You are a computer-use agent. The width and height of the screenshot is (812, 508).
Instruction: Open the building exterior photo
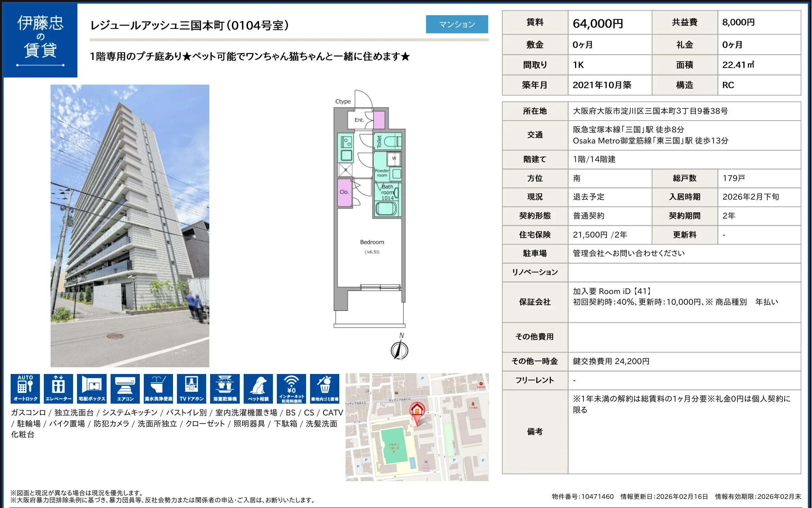coord(130,226)
